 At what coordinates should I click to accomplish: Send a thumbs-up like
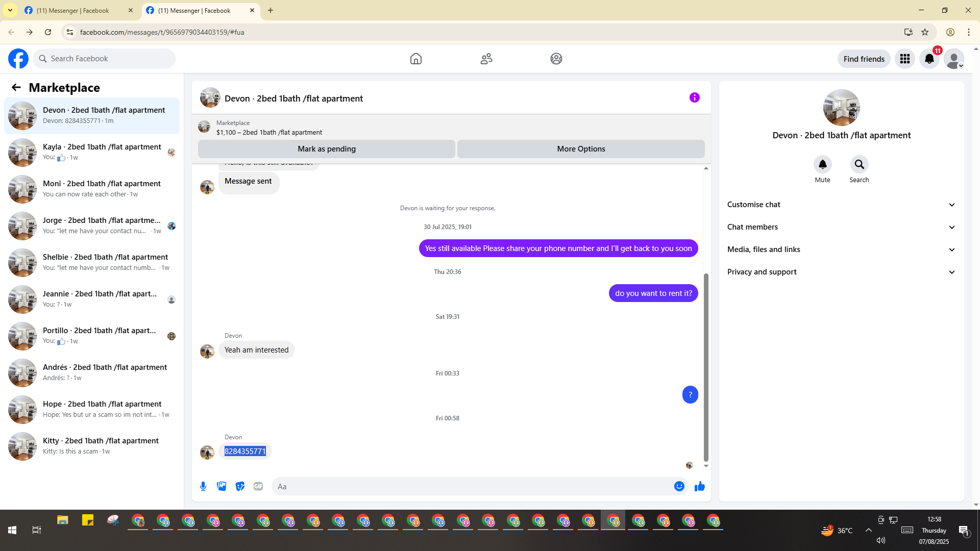(x=700, y=486)
